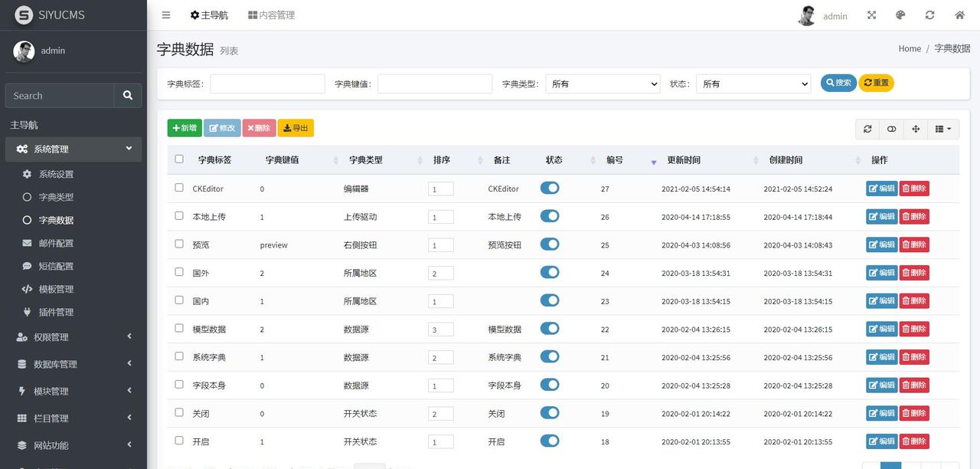Click the green 新增 button
Screen dimensions: 980x469
click(184, 127)
